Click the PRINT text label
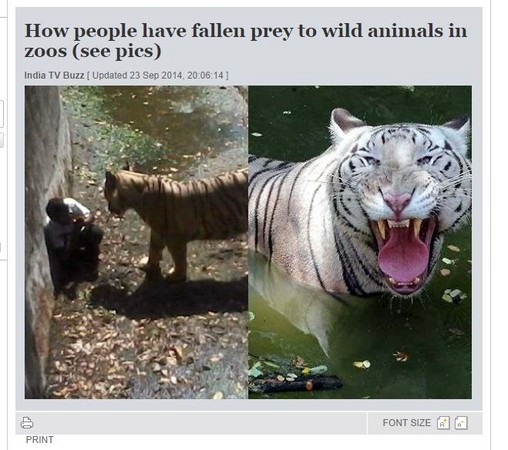The height and width of the screenshot is (450, 508). click(40, 440)
